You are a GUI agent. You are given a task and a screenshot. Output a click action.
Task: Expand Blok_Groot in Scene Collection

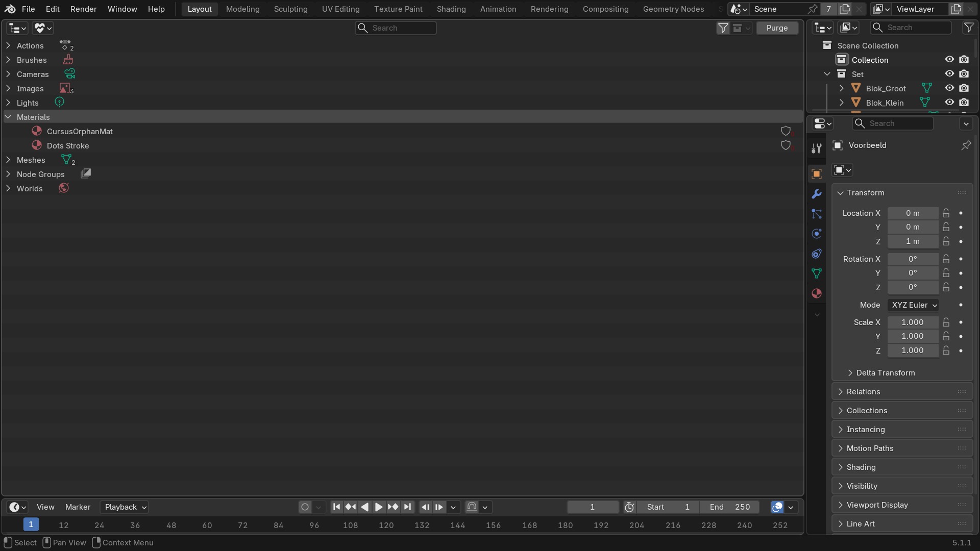point(842,88)
